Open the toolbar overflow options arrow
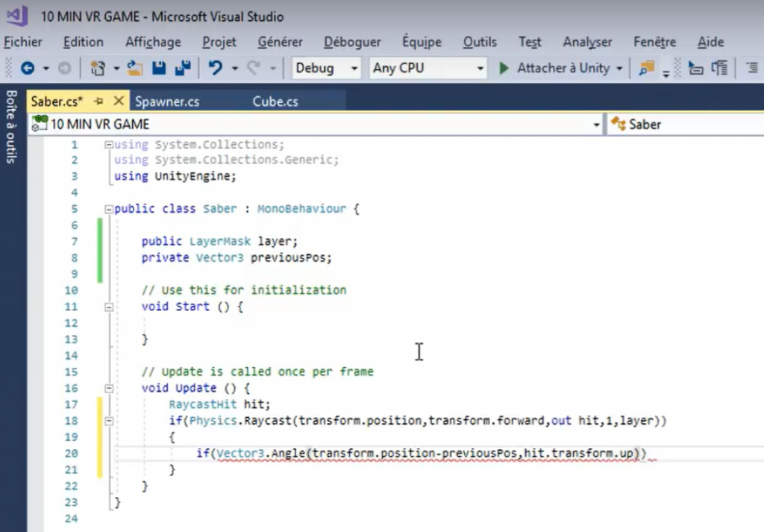This screenshot has width=764, height=532. [666, 74]
